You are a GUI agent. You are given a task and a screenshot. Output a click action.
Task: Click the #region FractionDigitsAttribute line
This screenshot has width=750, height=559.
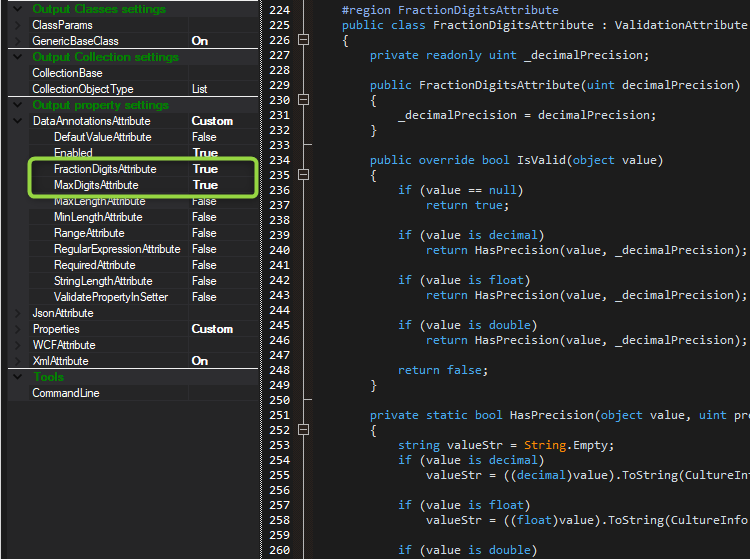pyautogui.click(x=450, y=10)
